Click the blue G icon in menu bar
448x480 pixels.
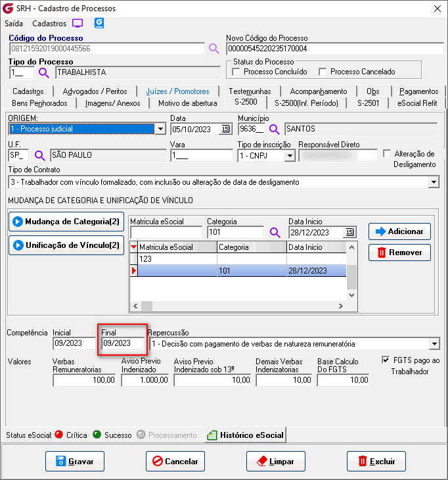pos(99,23)
